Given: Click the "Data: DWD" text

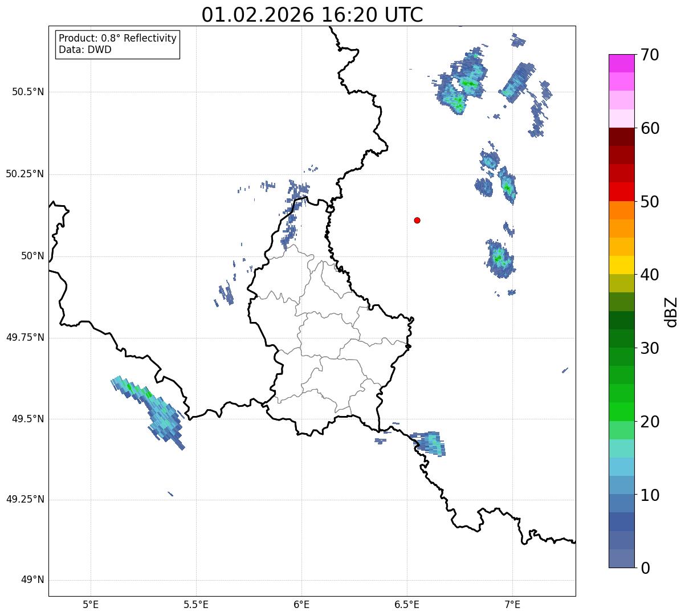Looking at the screenshot, I should [85, 50].
